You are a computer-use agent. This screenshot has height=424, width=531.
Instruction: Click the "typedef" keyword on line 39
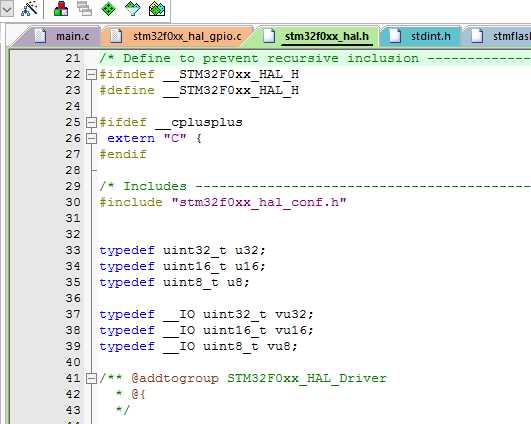point(127,346)
